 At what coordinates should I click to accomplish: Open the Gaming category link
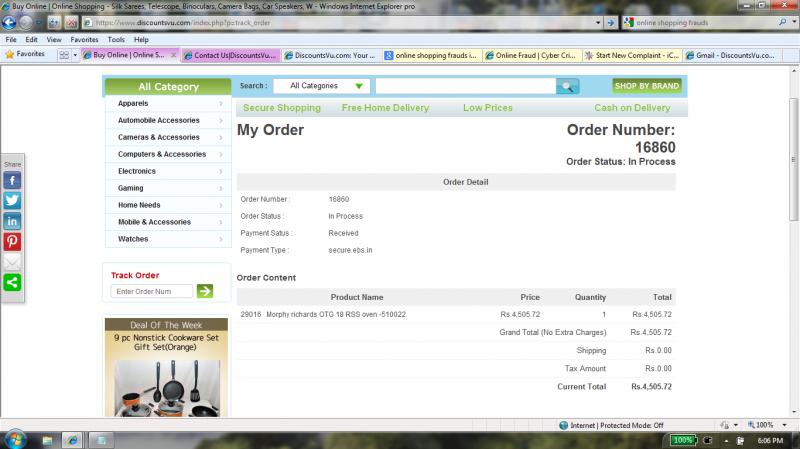(131, 188)
